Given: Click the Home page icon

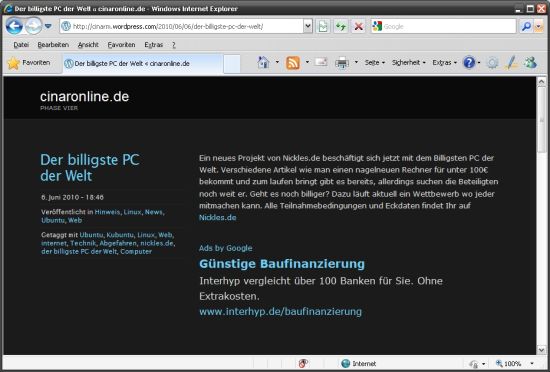Looking at the screenshot, I should coord(263,63).
